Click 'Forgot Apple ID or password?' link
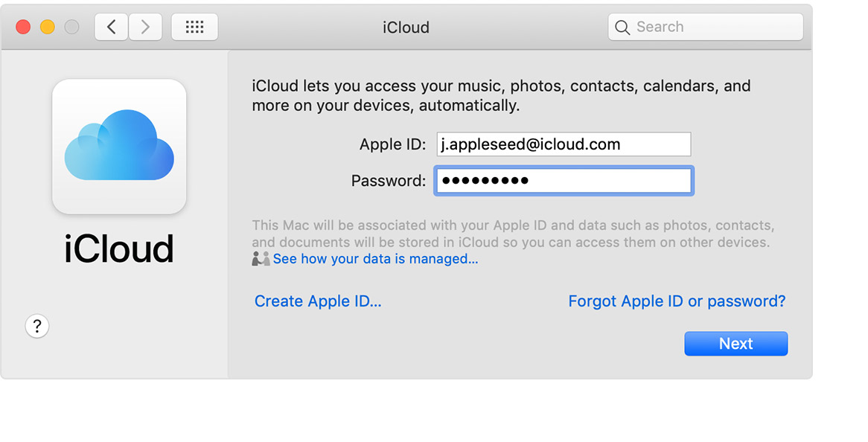 point(677,301)
